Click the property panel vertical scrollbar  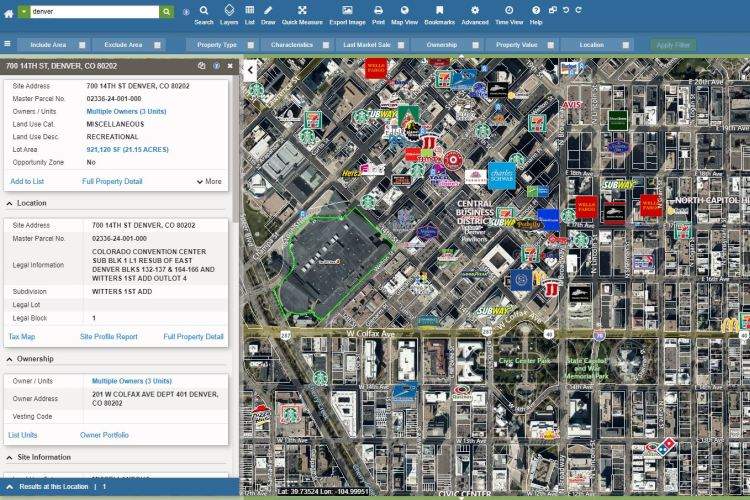coord(236,148)
